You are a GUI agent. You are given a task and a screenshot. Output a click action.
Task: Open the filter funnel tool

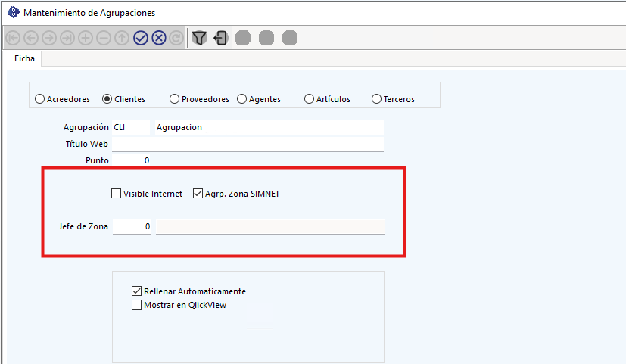(x=199, y=38)
